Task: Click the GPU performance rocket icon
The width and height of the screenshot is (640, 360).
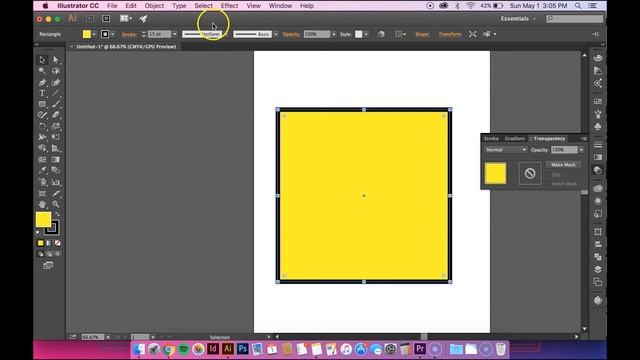Action: click(143, 19)
